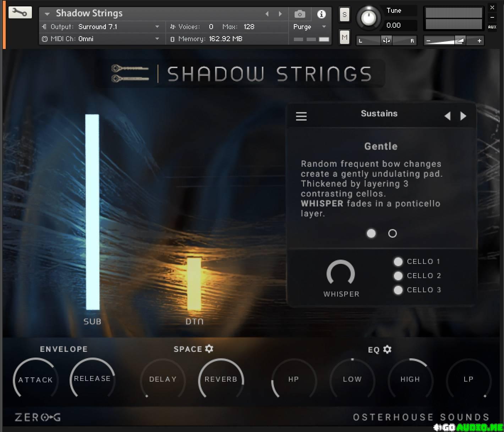Click the SUB level bar

pyautogui.click(x=92, y=212)
